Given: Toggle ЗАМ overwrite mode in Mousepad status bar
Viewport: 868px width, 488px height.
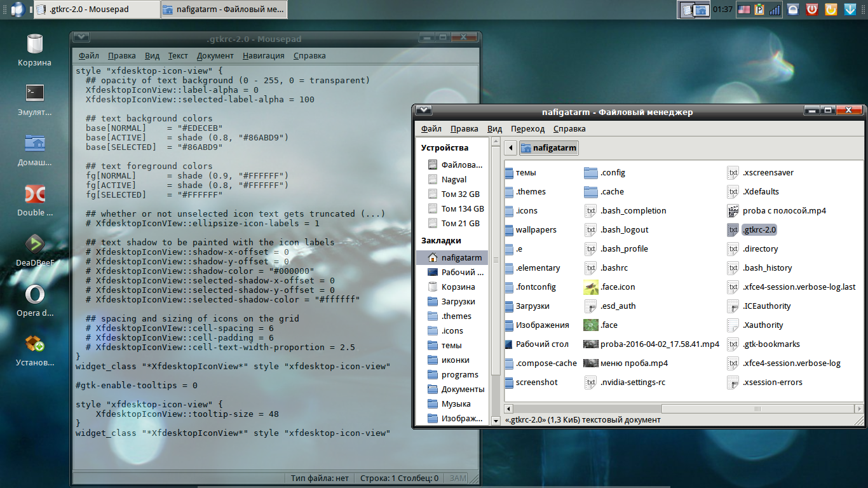Looking at the screenshot, I should (458, 478).
